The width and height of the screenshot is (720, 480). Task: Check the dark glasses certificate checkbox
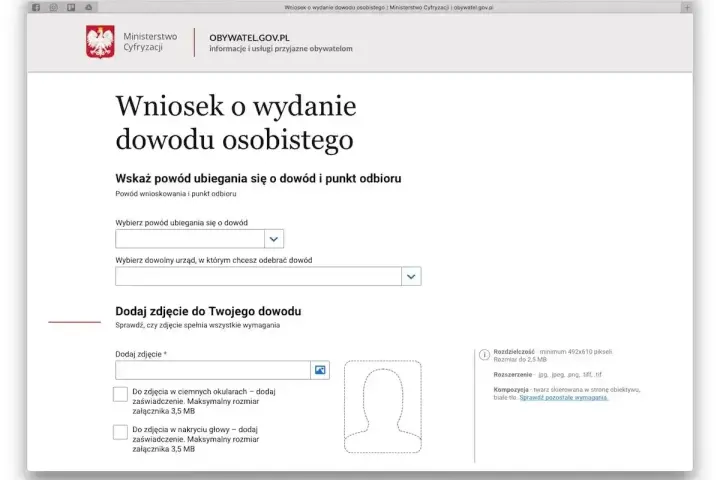click(x=120, y=394)
